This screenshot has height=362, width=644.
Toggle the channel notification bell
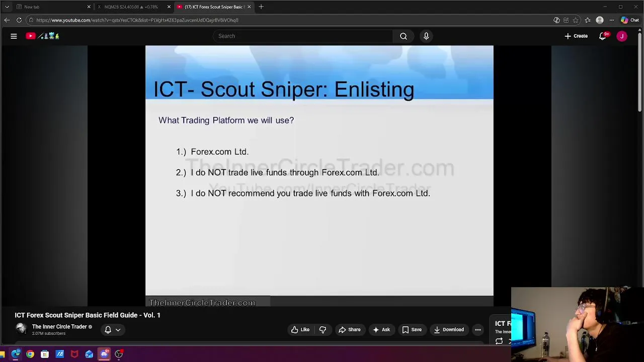(108, 330)
